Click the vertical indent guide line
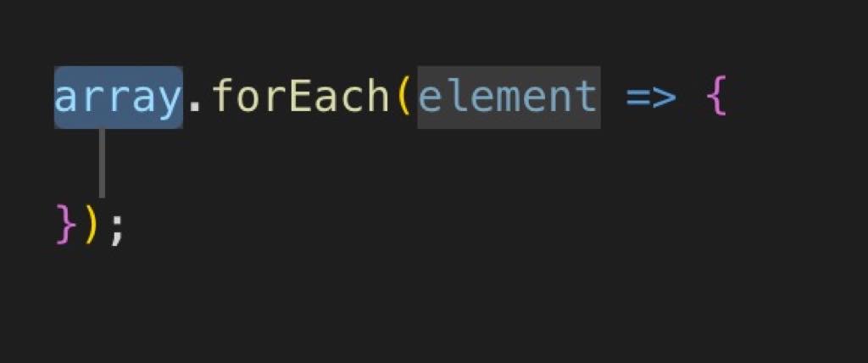The height and width of the screenshot is (363, 868). pos(102,163)
